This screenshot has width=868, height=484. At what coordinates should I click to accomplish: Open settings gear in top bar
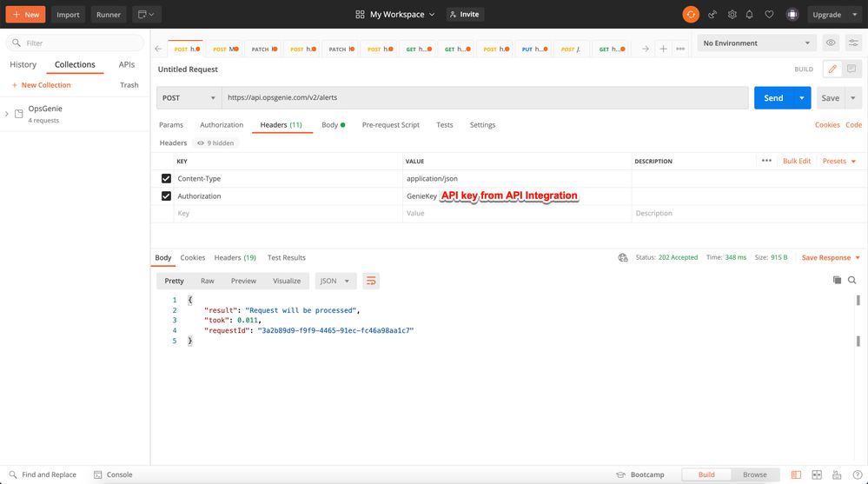(732, 15)
